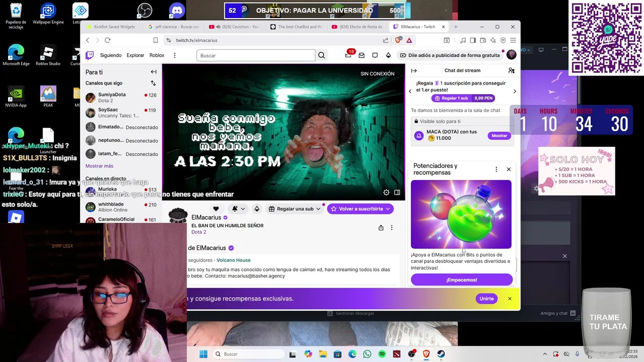The height and width of the screenshot is (362, 644).
Task: Open the Get Bits diamond icon in the top bar
Action: (x=388, y=55)
